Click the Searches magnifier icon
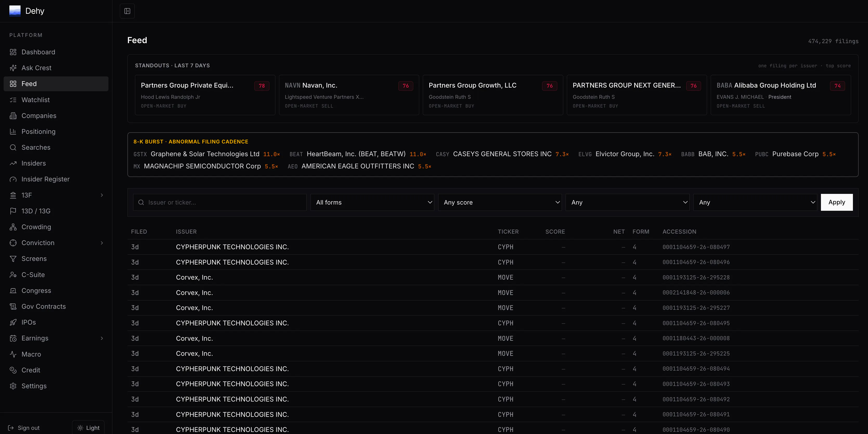The image size is (868, 434). (13, 147)
